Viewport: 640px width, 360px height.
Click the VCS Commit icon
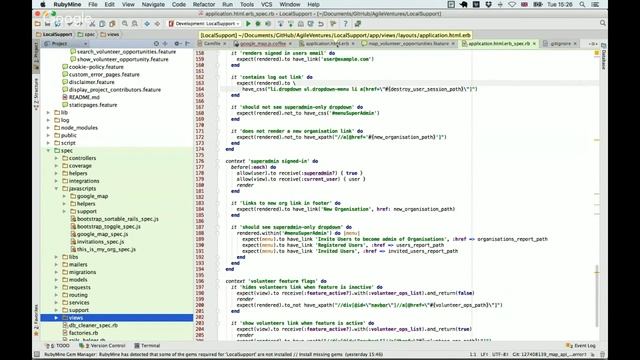click(x=291, y=24)
